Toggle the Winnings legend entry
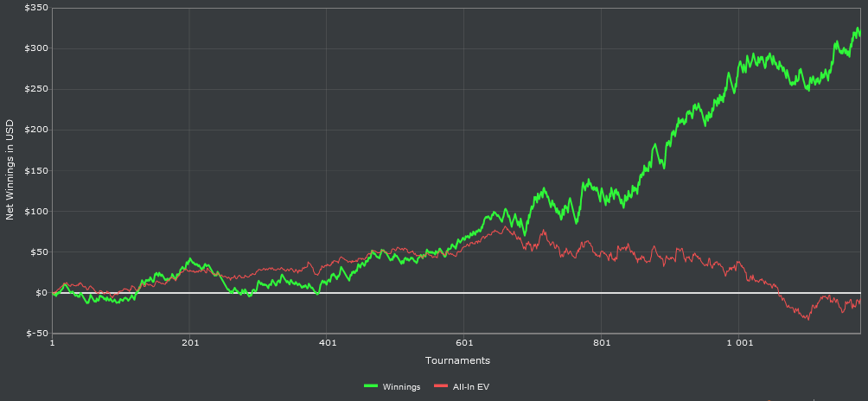 [393, 386]
